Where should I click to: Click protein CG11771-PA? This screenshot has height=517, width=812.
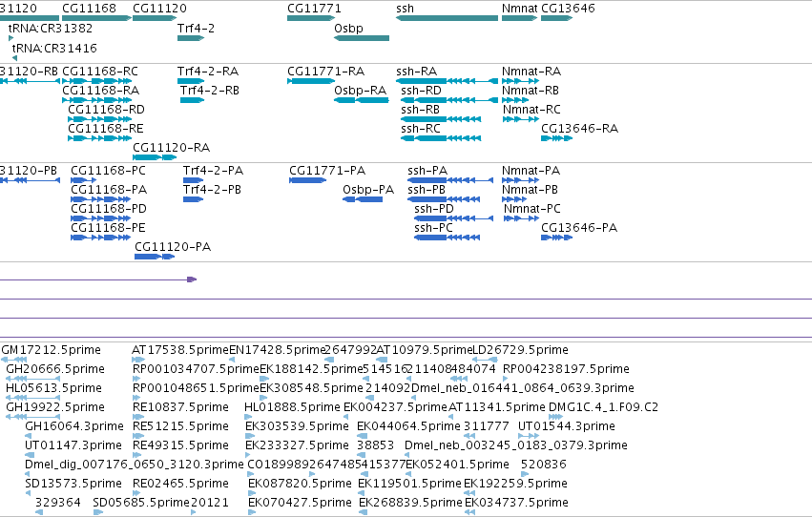(327, 171)
